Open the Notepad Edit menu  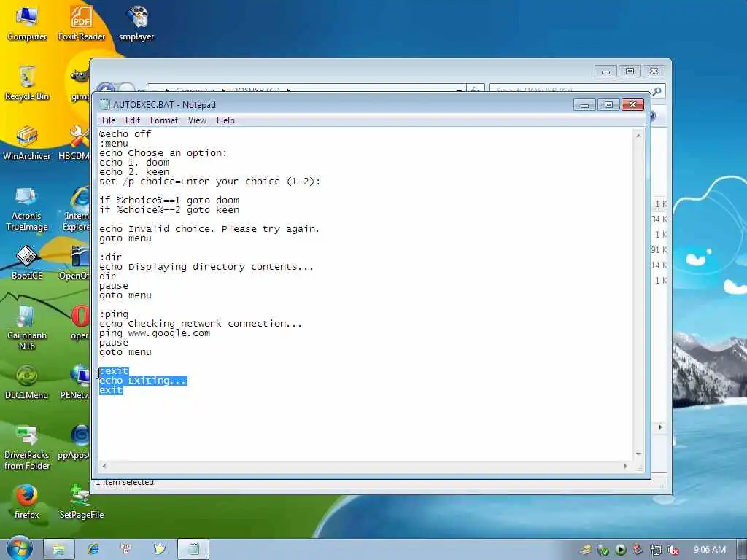coord(133,120)
